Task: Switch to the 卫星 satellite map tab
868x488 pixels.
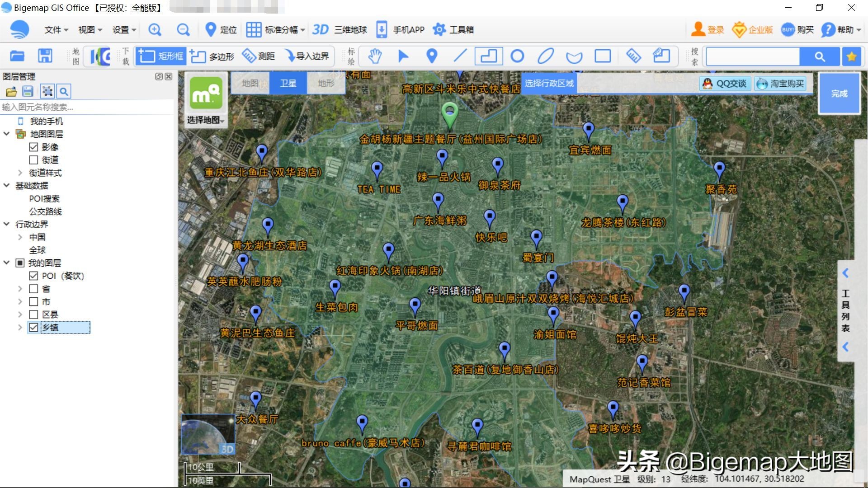Action: click(288, 83)
